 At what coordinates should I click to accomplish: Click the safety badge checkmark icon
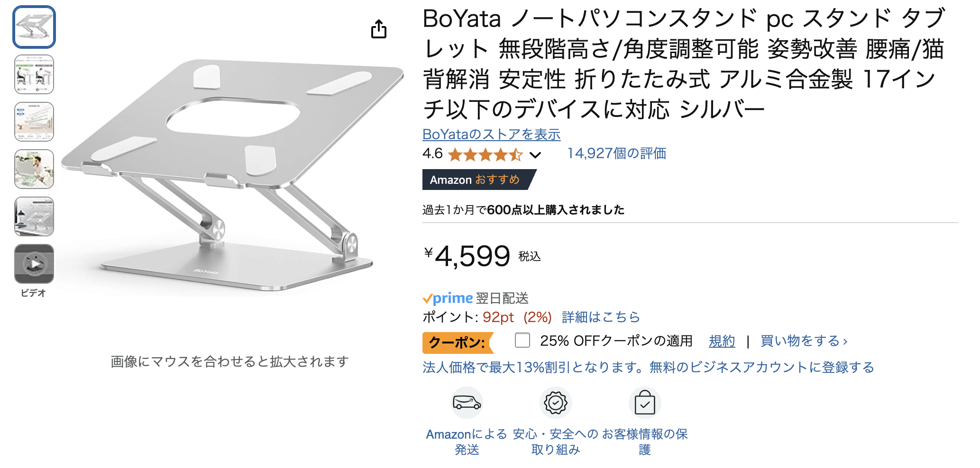pos(555,403)
